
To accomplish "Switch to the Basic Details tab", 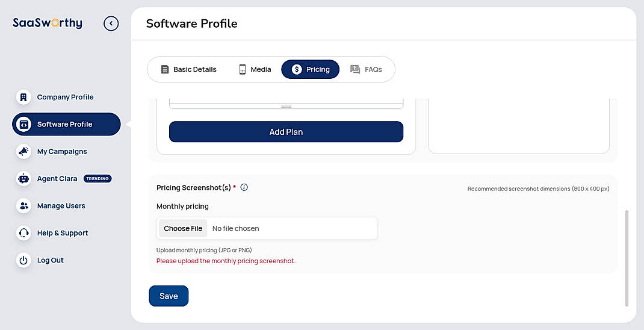I will pyautogui.click(x=189, y=69).
